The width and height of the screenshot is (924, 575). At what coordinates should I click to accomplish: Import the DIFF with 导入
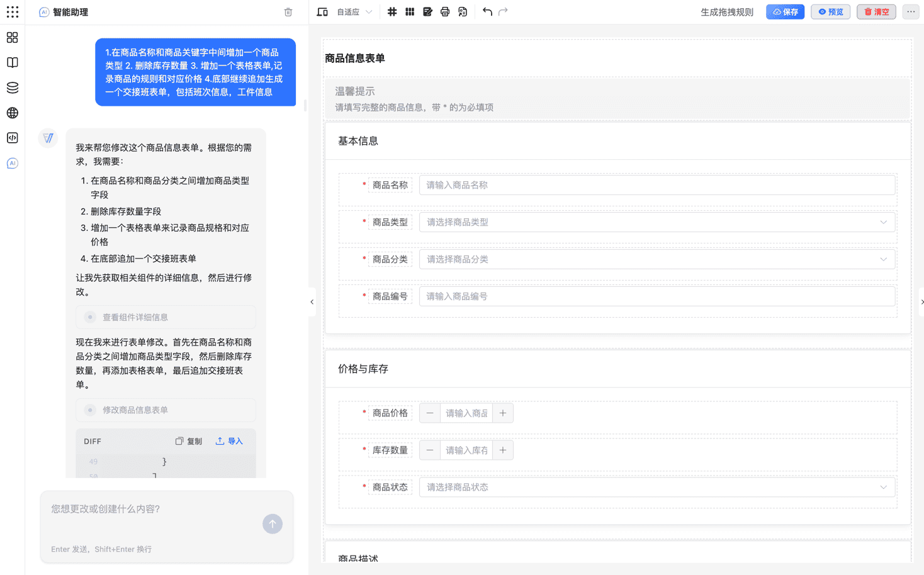pyautogui.click(x=229, y=442)
